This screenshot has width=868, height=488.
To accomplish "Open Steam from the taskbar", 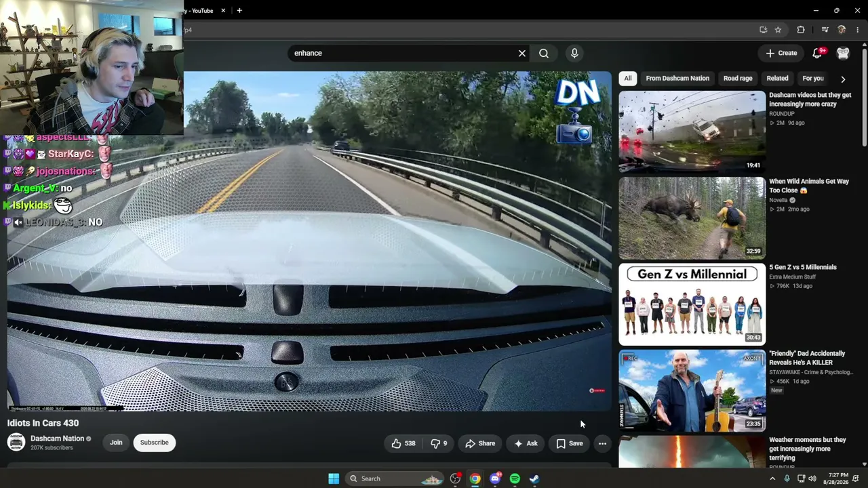I will (x=534, y=479).
